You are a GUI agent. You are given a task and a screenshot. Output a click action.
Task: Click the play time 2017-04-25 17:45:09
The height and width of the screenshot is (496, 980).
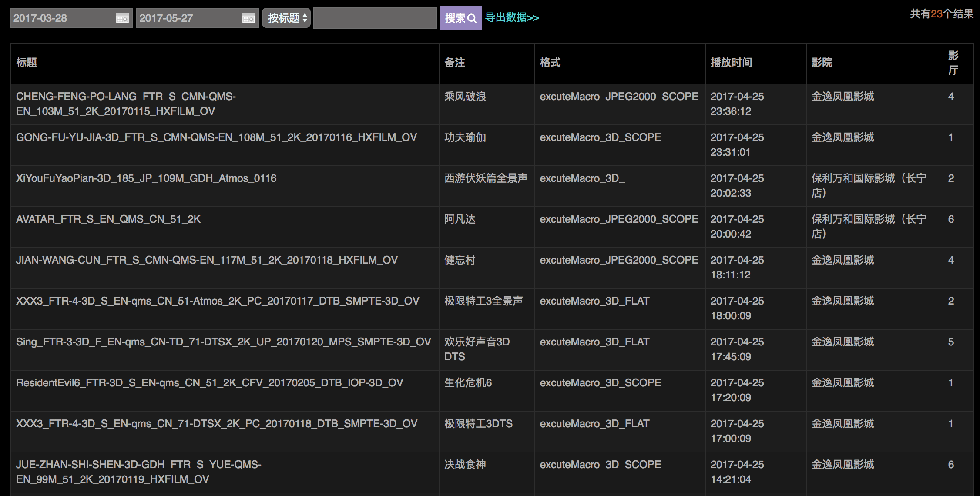[x=737, y=349]
